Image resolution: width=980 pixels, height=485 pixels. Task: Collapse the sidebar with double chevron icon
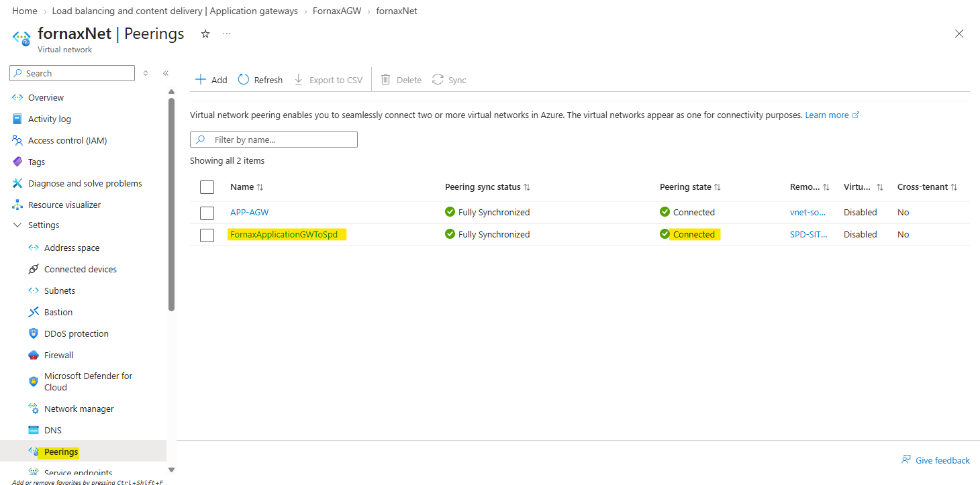pyautogui.click(x=166, y=73)
